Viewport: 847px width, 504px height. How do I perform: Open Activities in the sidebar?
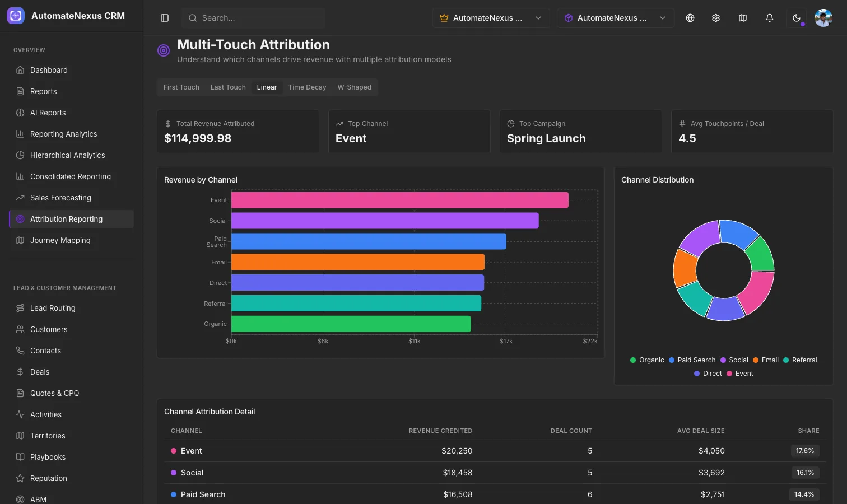pos(72,414)
